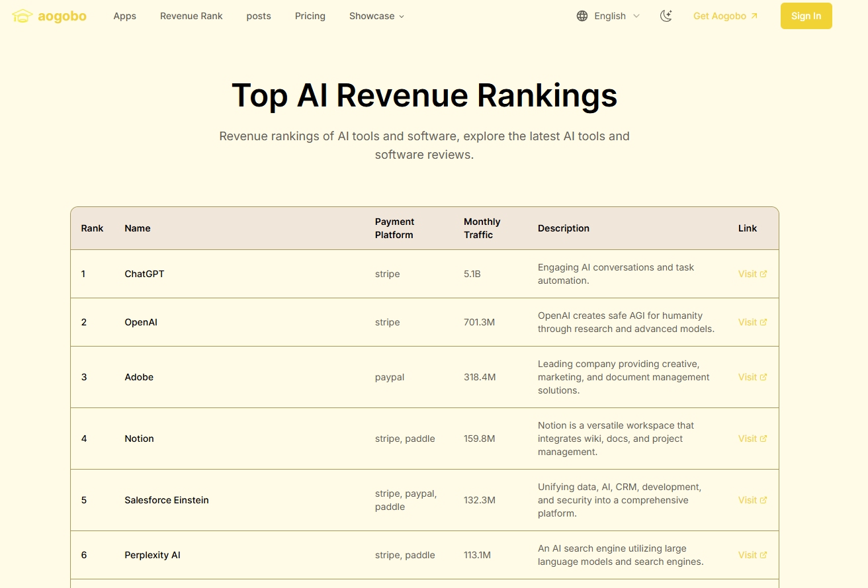The image size is (868, 588).
Task: Open Perplexity AI Visit link
Action: 753,555
